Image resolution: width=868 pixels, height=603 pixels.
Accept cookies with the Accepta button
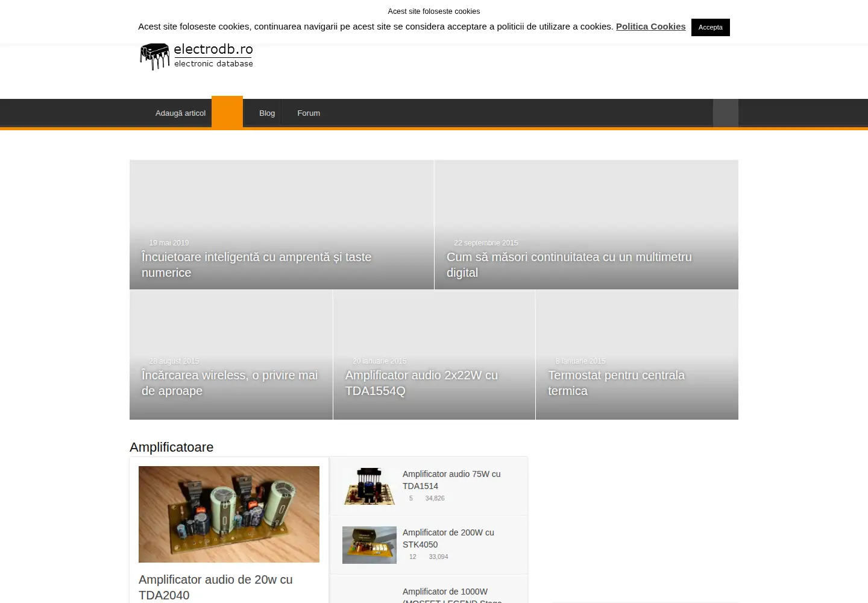(x=711, y=27)
